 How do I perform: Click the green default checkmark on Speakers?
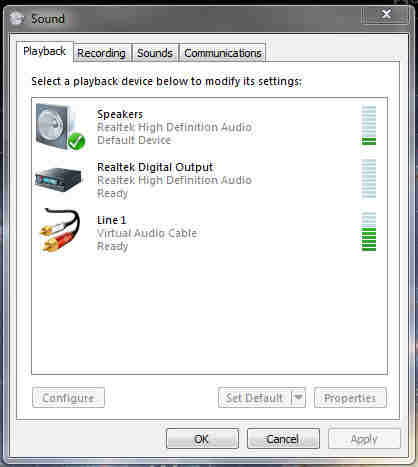76,141
